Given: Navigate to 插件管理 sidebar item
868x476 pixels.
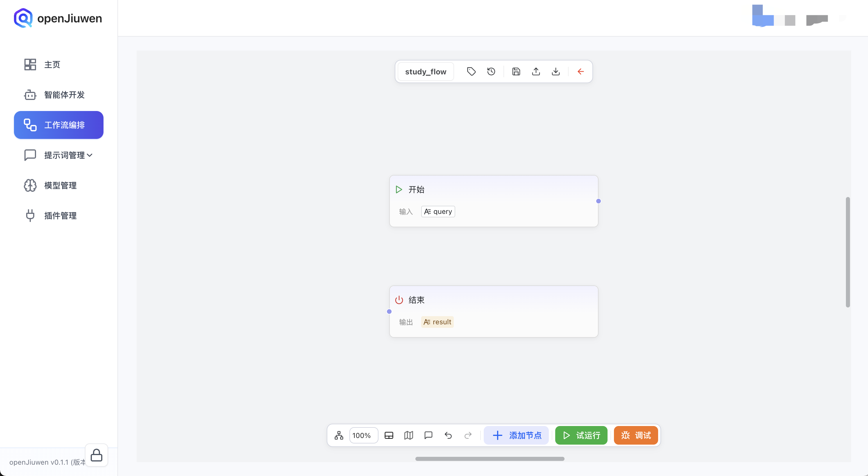Looking at the screenshot, I should (x=60, y=216).
